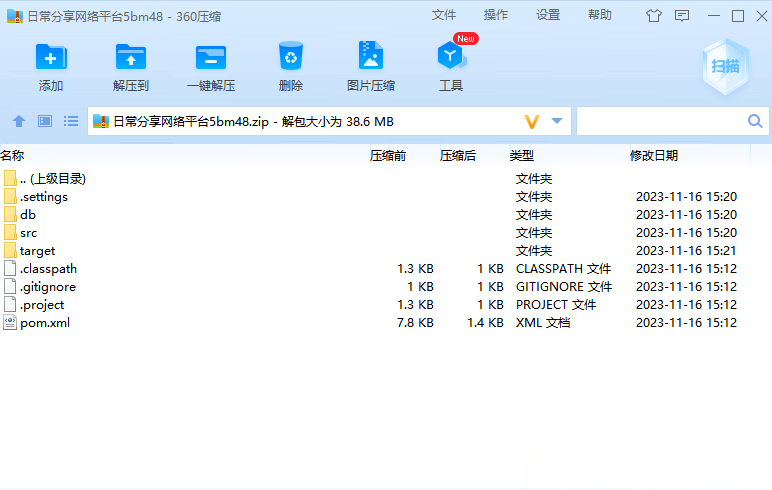Select the ".gitignore" file name
Viewport: 772px width, 490px height.
pos(48,287)
